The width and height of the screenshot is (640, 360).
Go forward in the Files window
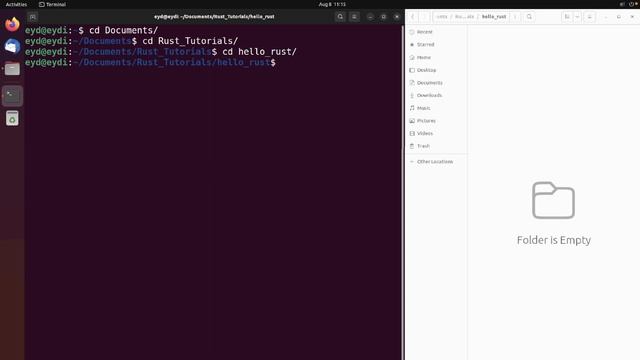coord(424,17)
